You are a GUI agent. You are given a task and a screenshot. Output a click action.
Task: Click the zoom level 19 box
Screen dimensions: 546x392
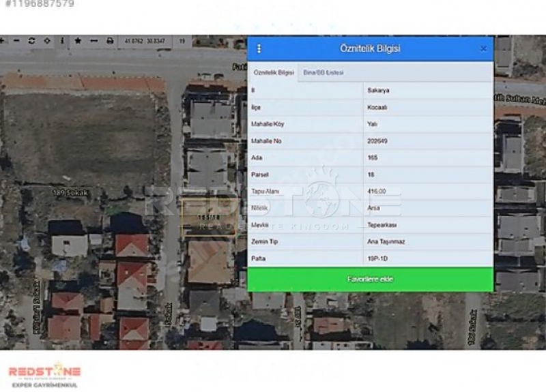[182, 41]
